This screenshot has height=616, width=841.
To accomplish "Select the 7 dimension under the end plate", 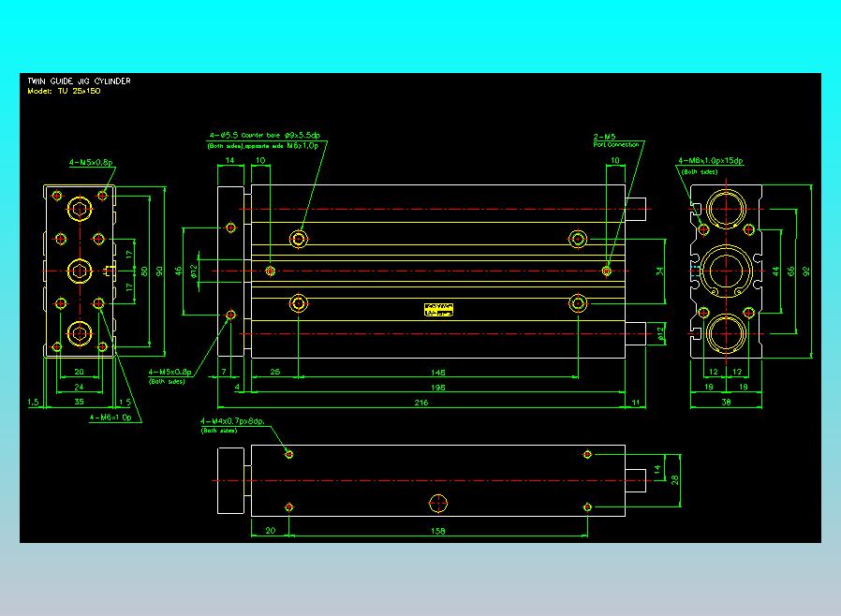I will click(x=224, y=372).
